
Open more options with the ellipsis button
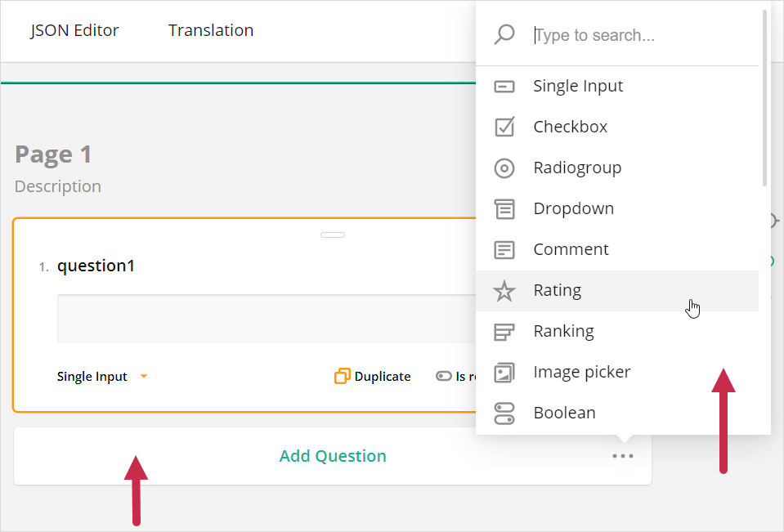624,456
